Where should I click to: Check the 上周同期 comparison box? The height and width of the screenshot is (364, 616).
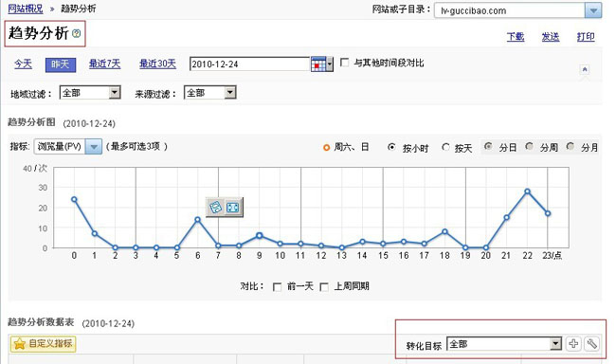click(x=324, y=287)
